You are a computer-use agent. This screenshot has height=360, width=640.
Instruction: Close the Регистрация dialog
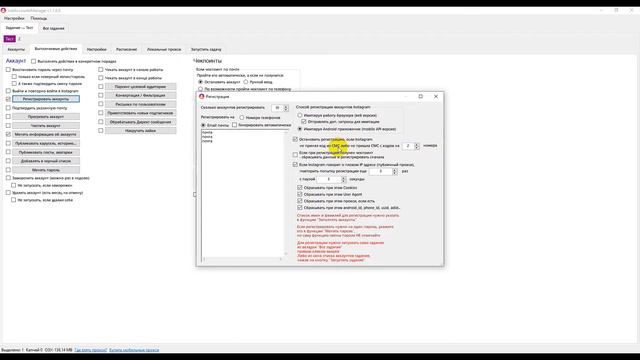436,96
